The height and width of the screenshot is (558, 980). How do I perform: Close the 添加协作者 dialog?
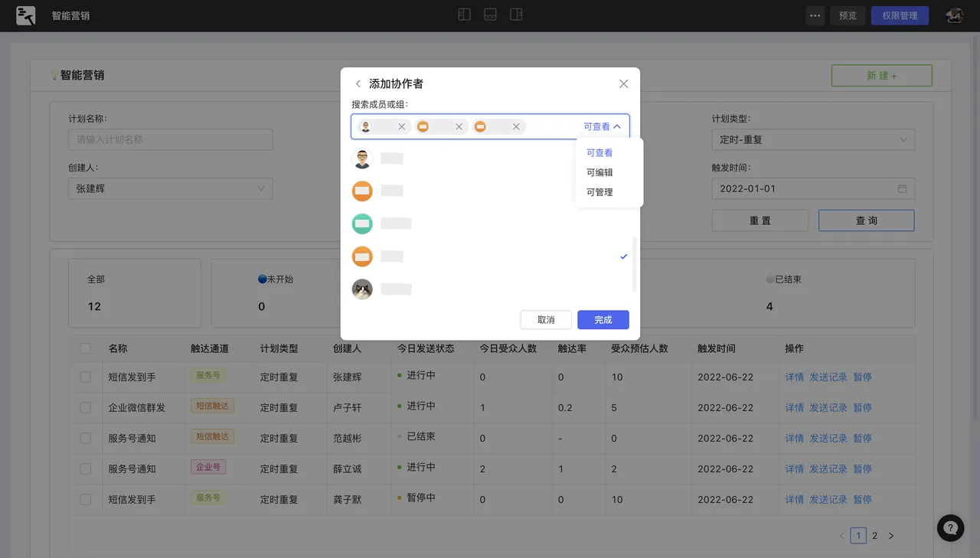[623, 84]
